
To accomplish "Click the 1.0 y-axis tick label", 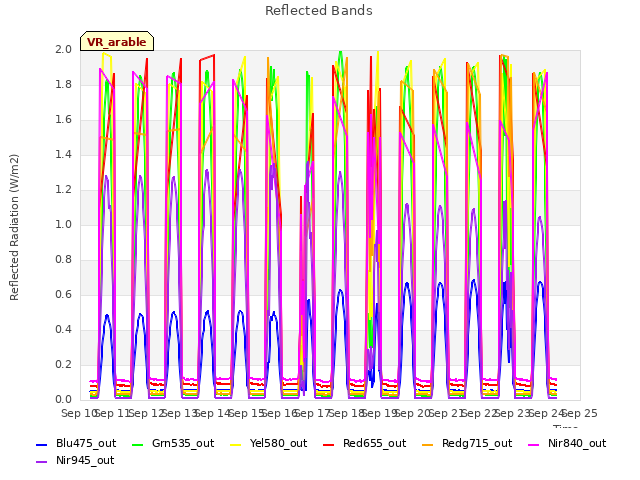I will pyautogui.click(x=63, y=224).
